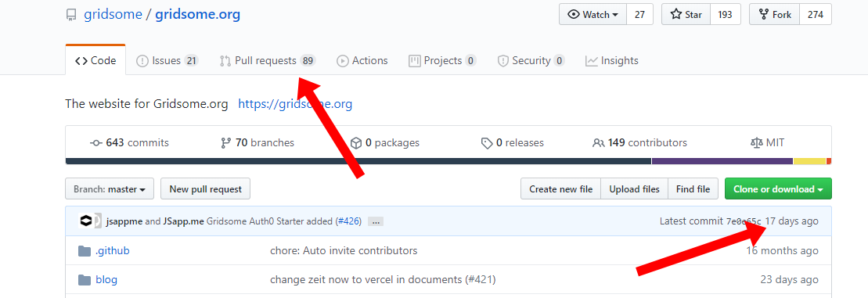Viewport: 868px width, 298px height.
Task: Click the New pull request button
Action: click(x=205, y=189)
